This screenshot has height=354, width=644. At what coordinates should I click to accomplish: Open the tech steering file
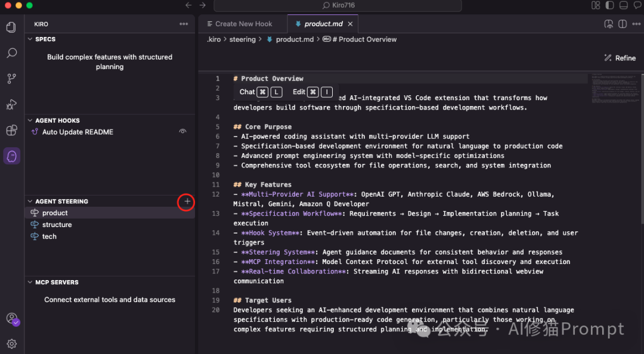pos(110,237)
